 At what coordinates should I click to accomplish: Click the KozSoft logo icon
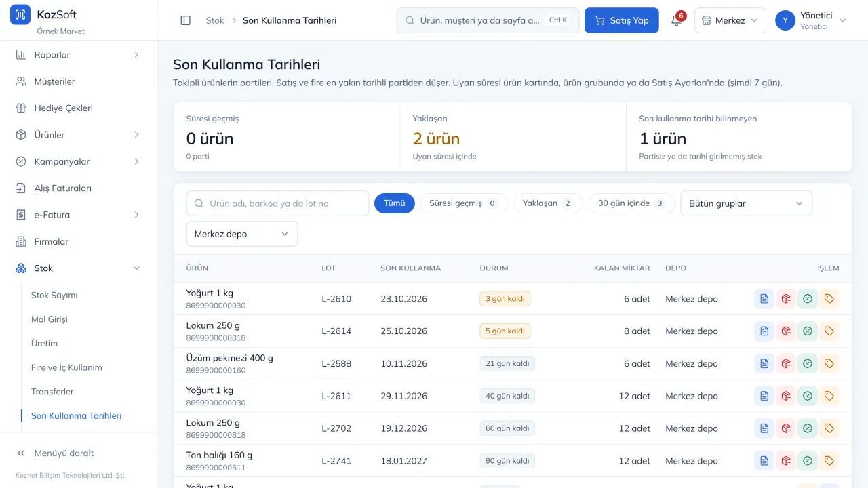[20, 14]
